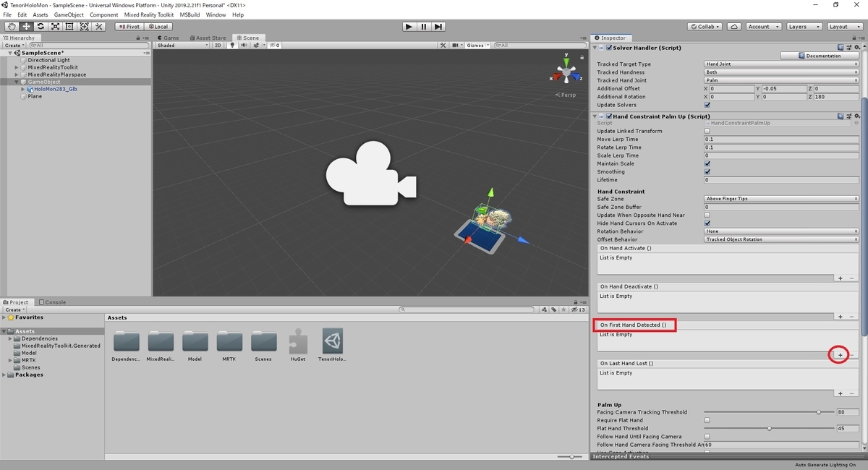
Task: Click the Pause button
Action: (423, 27)
